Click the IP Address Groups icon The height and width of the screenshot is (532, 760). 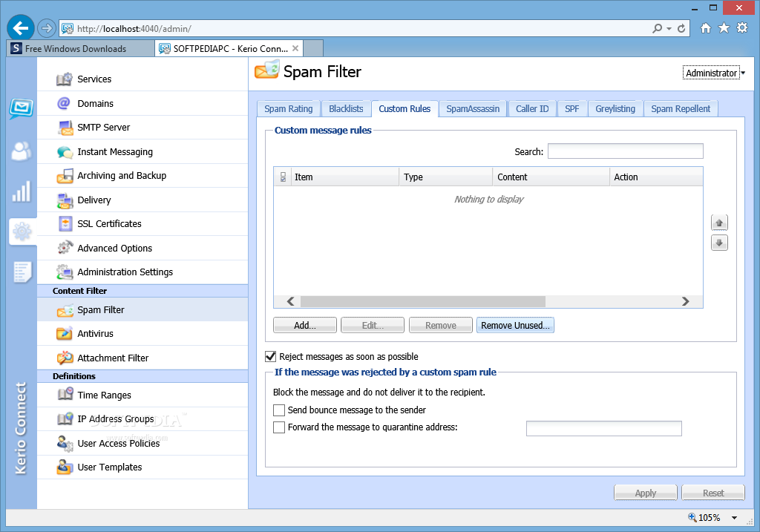pyautogui.click(x=65, y=419)
